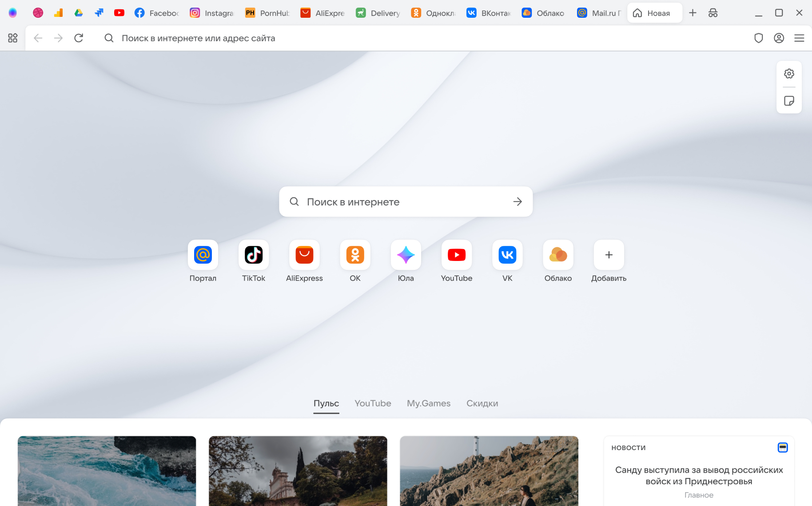Image resolution: width=812 pixels, height=506 pixels.
Task: Submit search with the arrow button
Action: [x=517, y=202]
